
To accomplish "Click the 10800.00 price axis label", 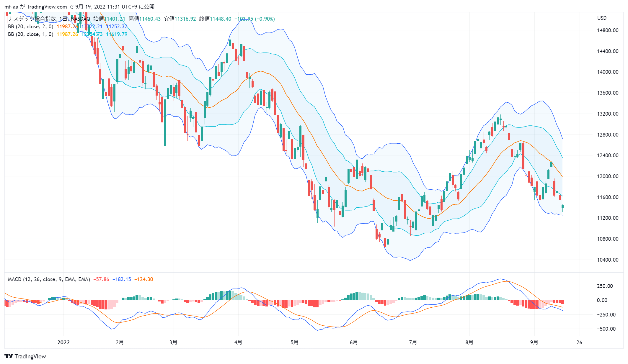I will coord(608,239).
